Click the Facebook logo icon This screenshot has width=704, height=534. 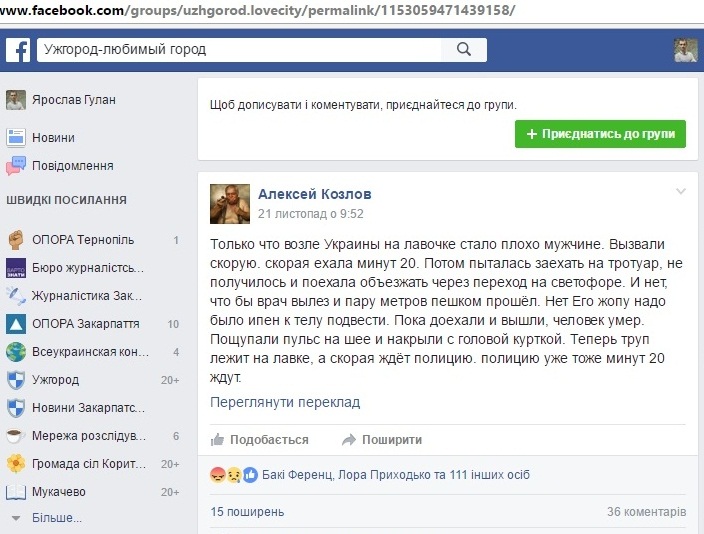pyautogui.click(x=18, y=50)
